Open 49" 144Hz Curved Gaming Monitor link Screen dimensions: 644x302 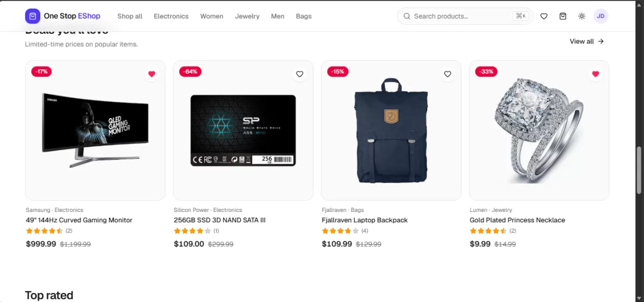click(79, 220)
